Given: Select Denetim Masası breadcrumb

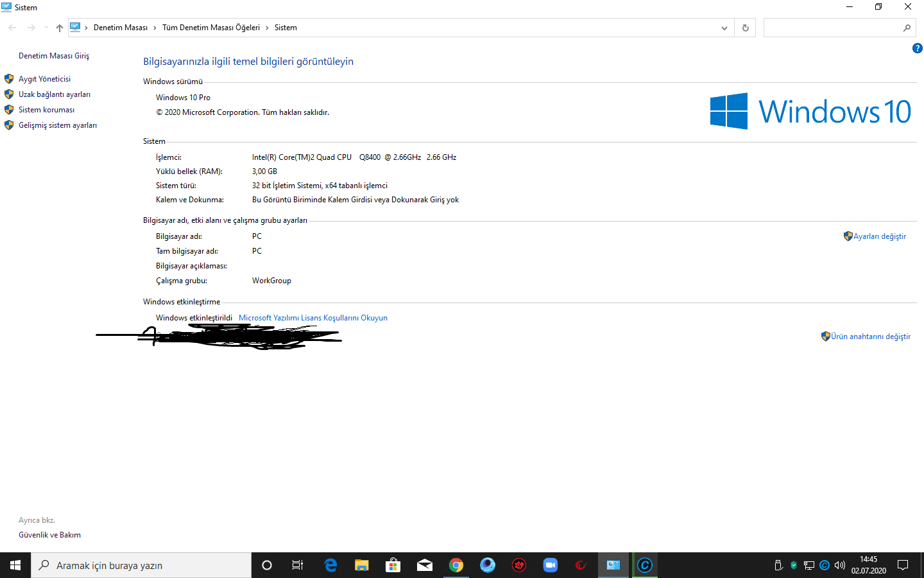Looking at the screenshot, I should (x=121, y=28).
